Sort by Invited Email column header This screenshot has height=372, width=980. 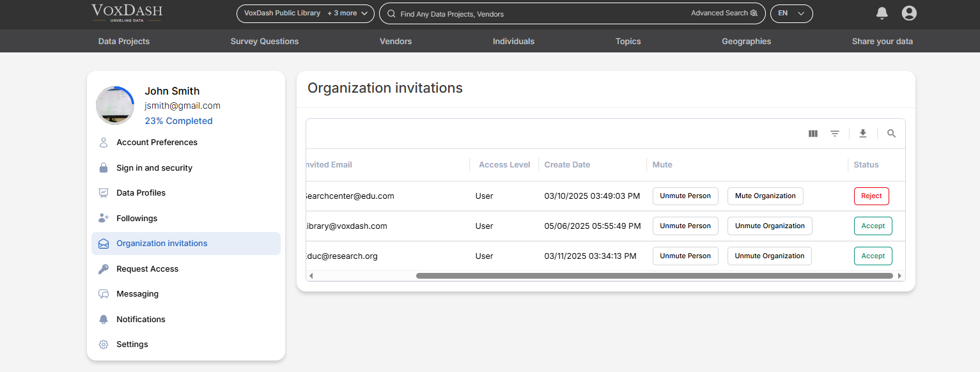(329, 165)
